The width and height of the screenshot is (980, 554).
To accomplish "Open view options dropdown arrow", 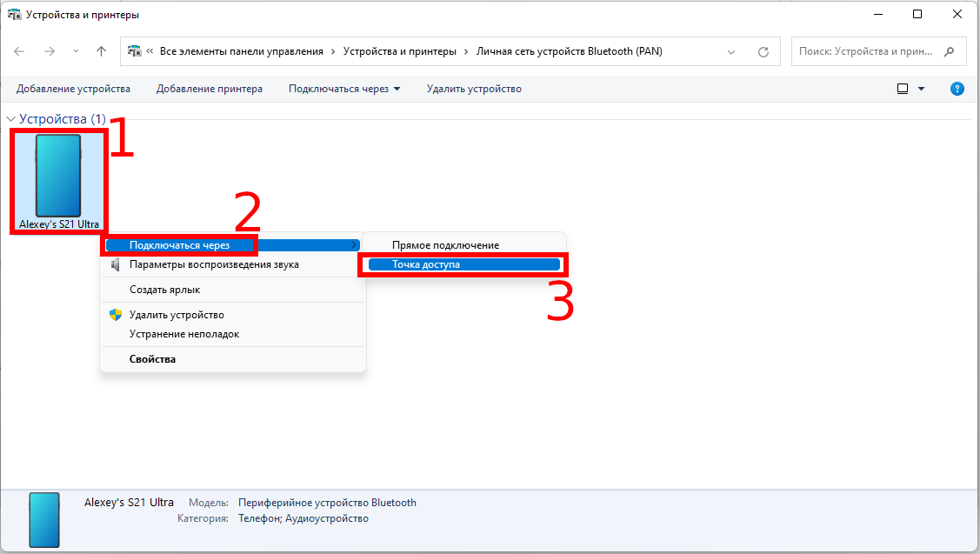I will [922, 89].
